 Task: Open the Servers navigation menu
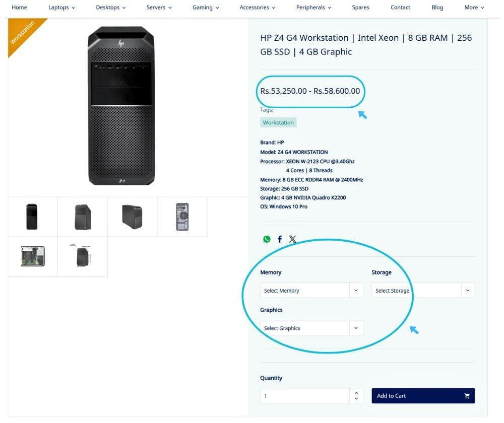(x=159, y=8)
